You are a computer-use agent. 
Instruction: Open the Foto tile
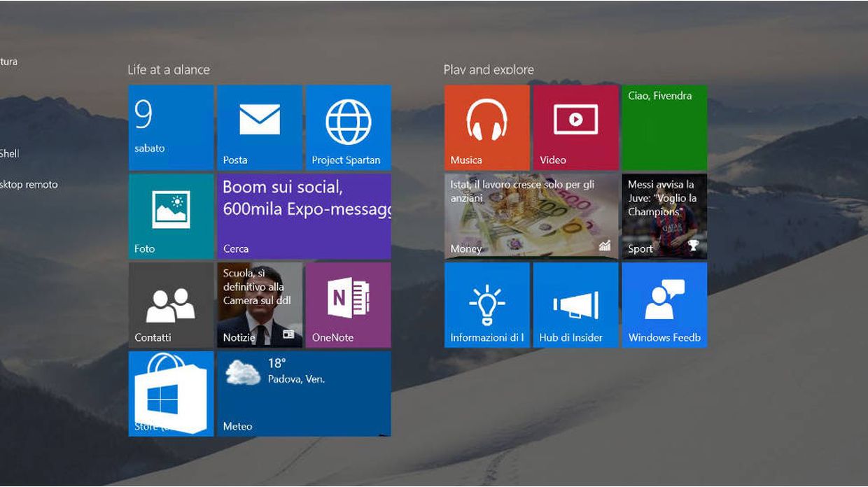click(171, 216)
